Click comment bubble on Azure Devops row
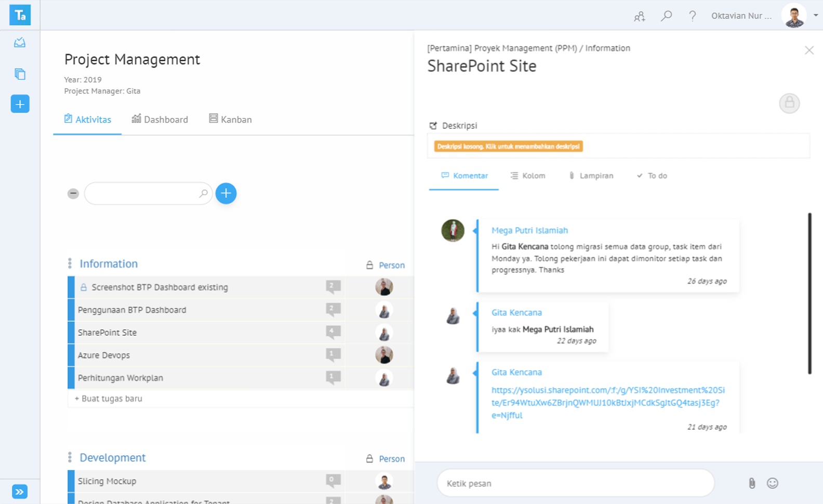The height and width of the screenshot is (504, 823). (333, 355)
